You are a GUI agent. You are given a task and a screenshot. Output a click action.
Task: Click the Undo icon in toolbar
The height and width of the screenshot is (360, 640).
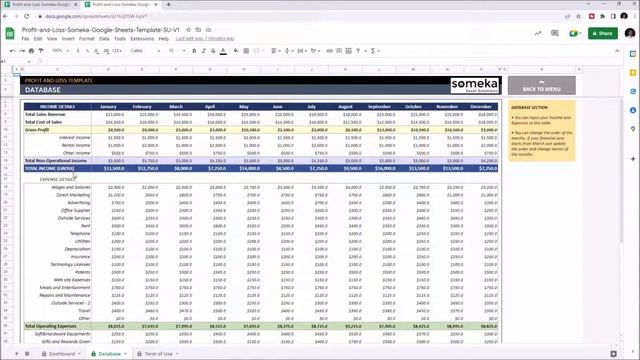[x=13, y=51]
